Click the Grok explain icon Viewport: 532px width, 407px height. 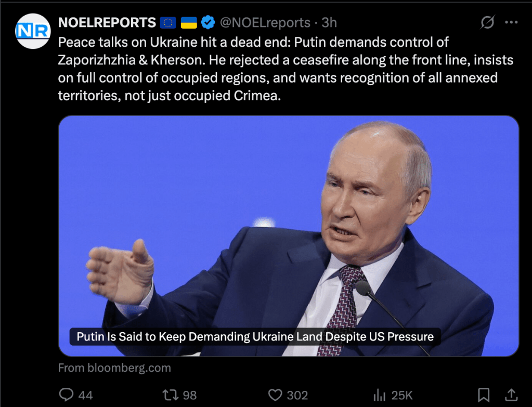pyautogui.click(x=487, y=23)
